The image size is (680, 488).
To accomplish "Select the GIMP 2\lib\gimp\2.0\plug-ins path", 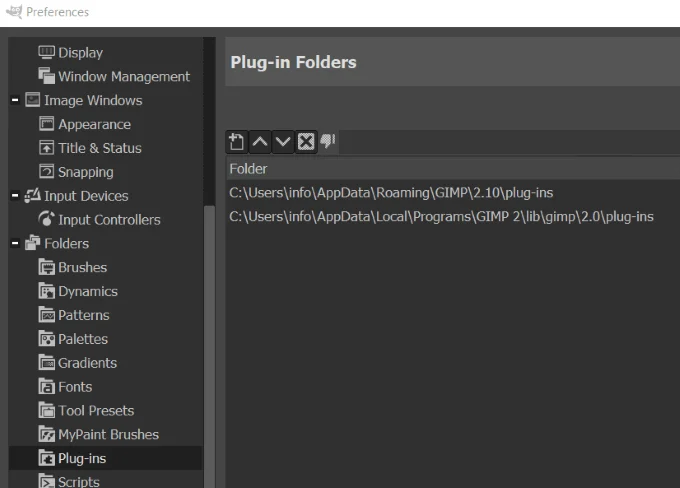I will (441, 216).
